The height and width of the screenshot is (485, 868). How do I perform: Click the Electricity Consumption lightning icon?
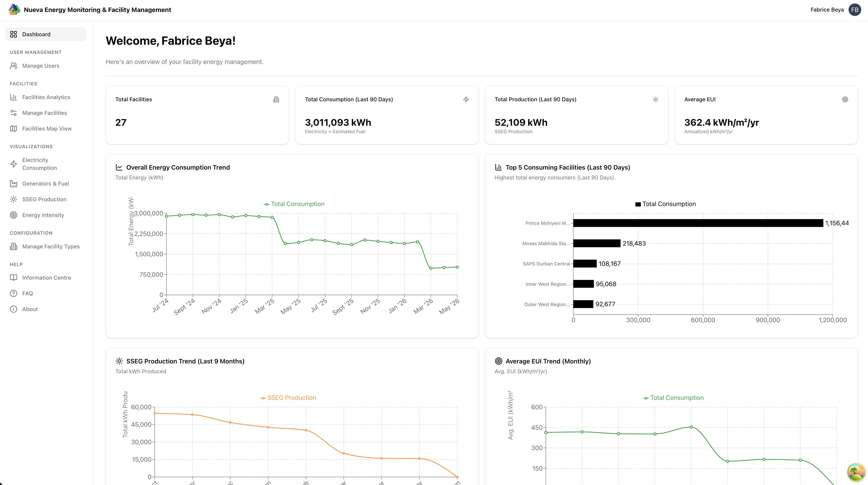tap(14, 164)
